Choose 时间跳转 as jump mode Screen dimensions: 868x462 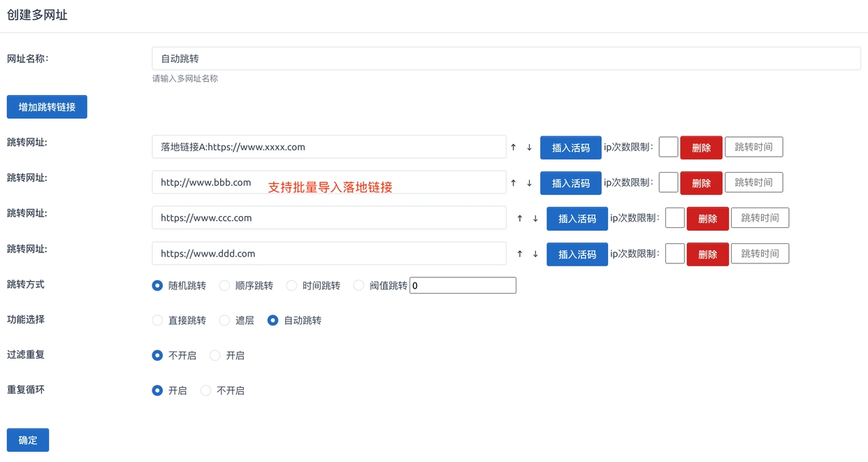(291, 286)
